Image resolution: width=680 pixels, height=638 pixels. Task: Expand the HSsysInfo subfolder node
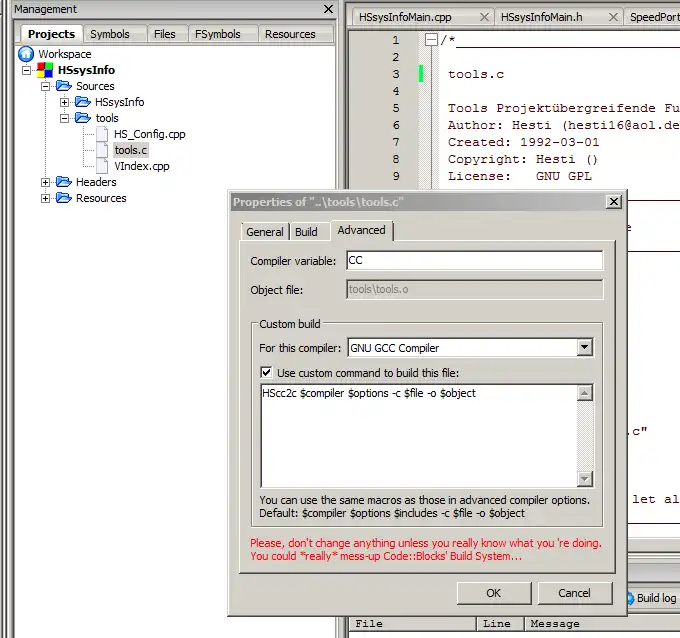coord(64,102)
